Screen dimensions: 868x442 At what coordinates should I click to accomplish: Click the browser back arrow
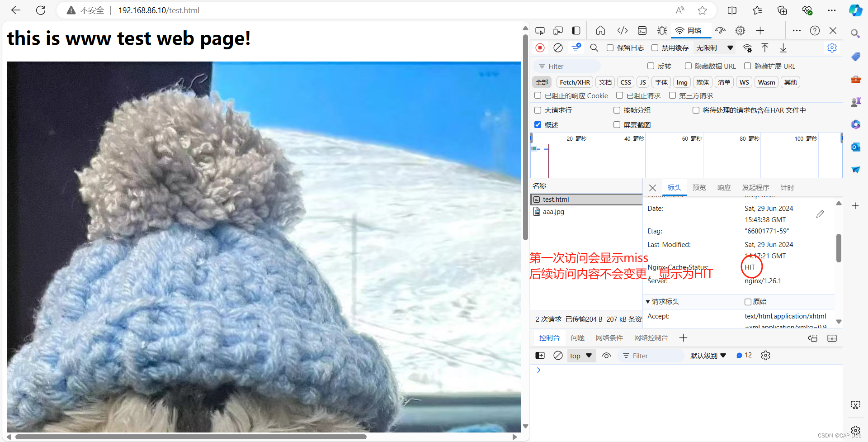tap(16, 10)
